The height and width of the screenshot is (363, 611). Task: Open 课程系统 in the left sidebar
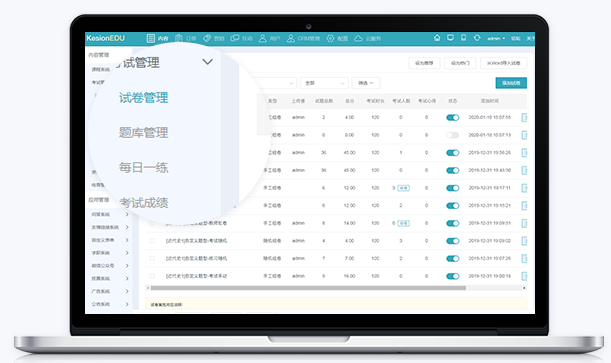pyautogui.click(x=101, y=69)
